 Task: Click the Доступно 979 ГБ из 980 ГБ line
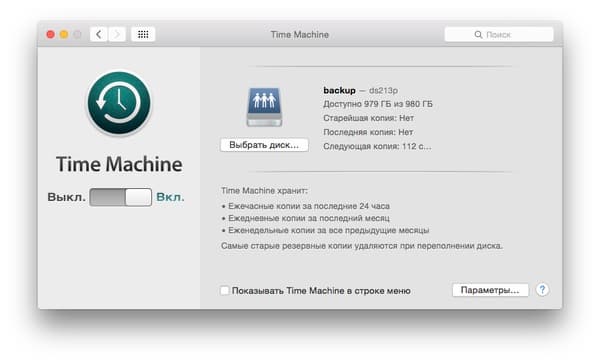[x=378, y=104]
